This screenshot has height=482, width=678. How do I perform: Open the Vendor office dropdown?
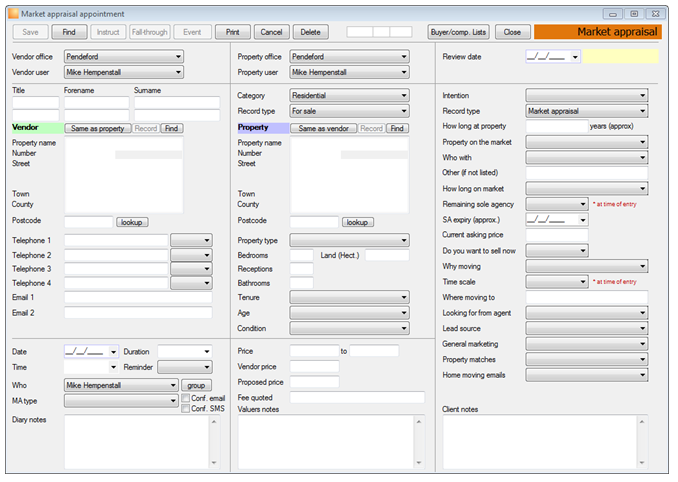124,57
